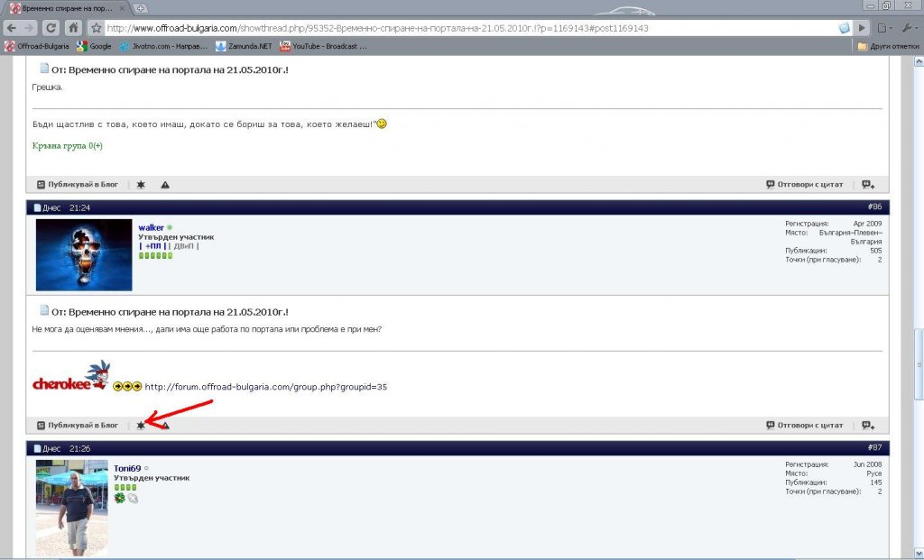Open the 'Други отметки' bookmarks folder
Viewport: 924px width, 560px height.
[x=888, y=46]
